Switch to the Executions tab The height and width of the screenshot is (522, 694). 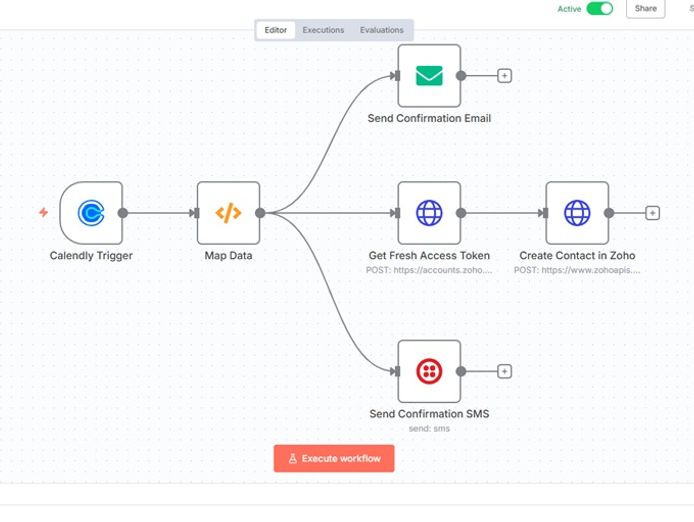point(323,30)
